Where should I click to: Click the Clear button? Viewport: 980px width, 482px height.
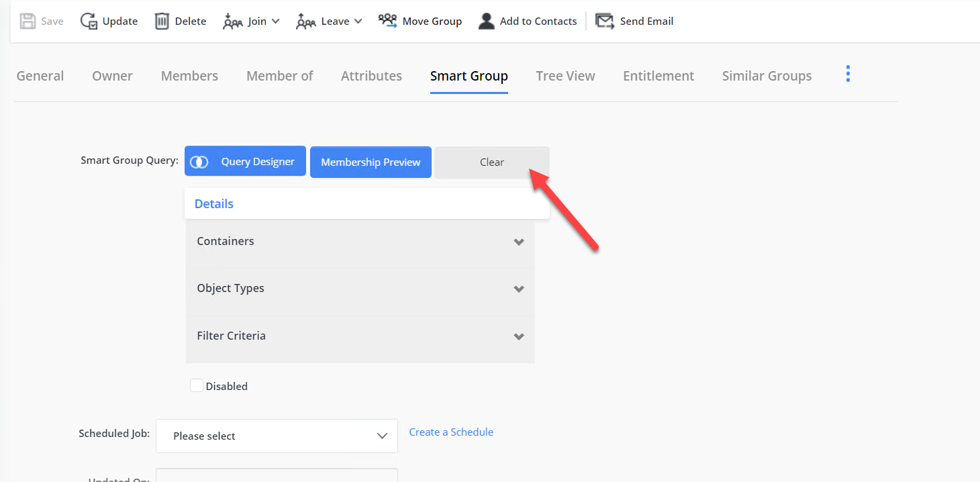(x=491, y=162)
